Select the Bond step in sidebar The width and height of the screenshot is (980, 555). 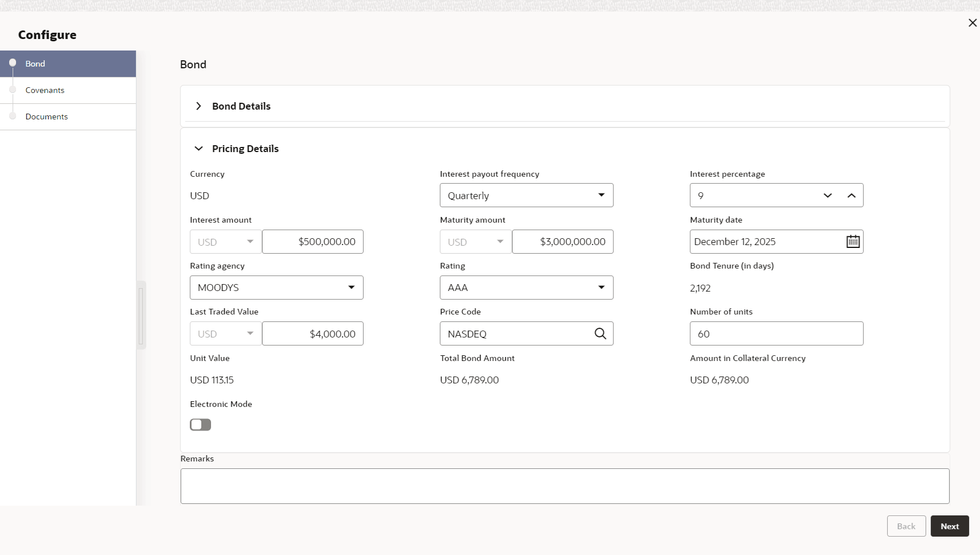click(35, 64)
